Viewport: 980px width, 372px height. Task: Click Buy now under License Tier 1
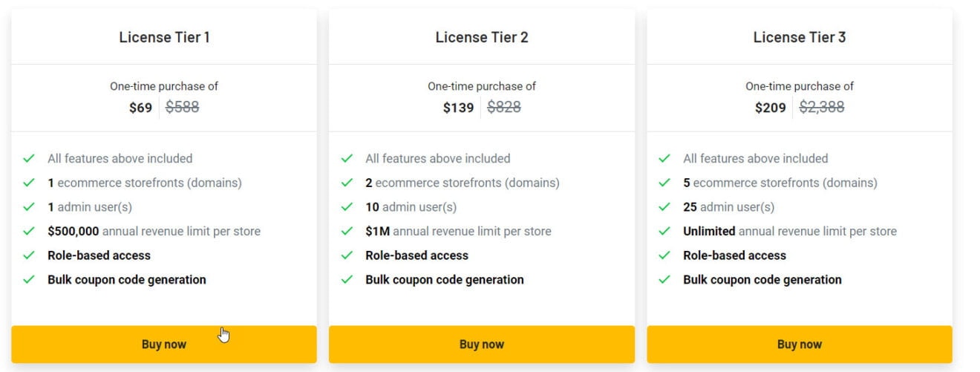(164, 345)
